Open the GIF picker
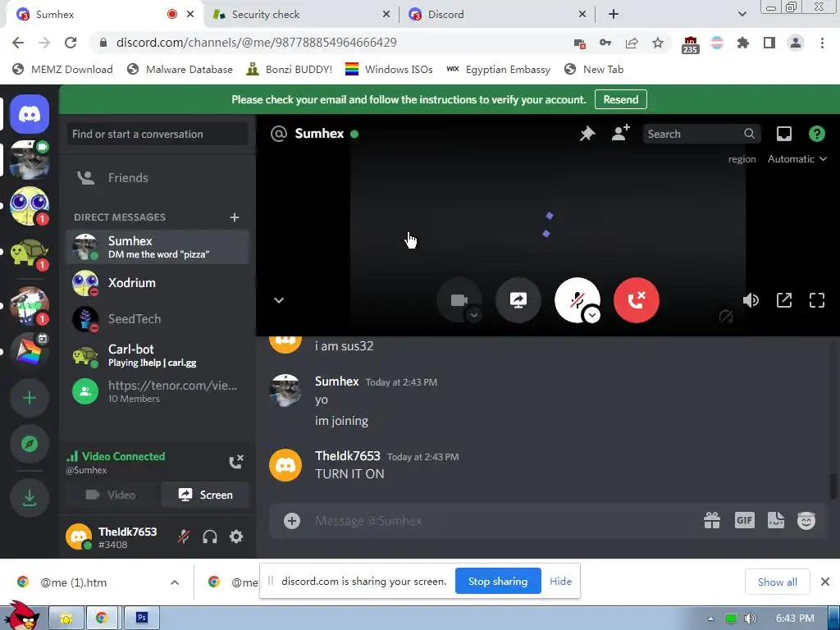Image resolution: width=840 pixels, height=630 pixels. click(x=744, y=520)
